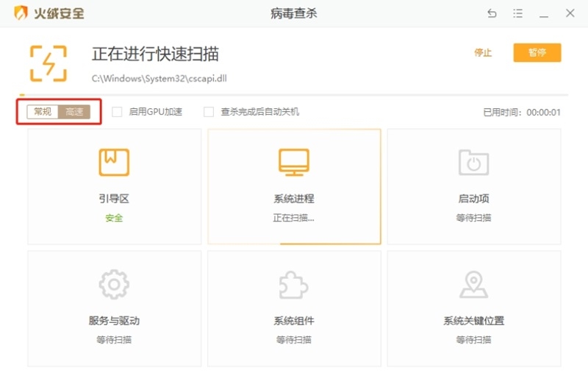Viewport: 588px width, 387px height.
Task: Switch scan speed to 常规 mode
Action: click(x=43, y=112)
